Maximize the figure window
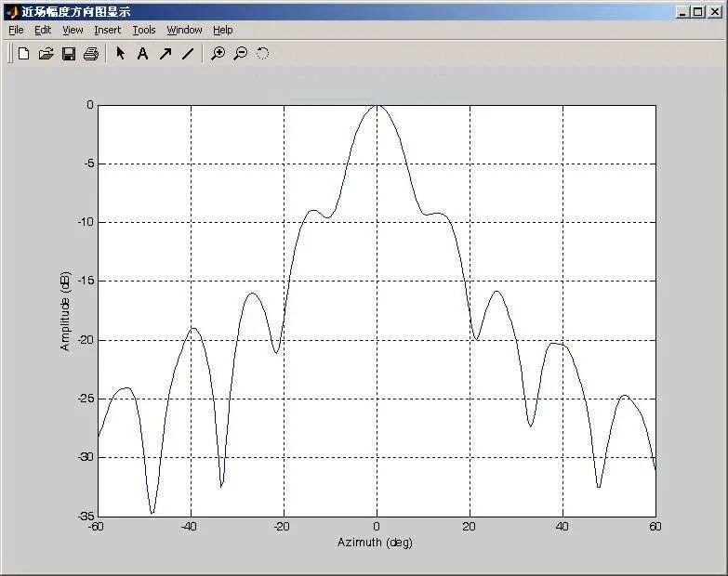Image resolution: width=728 pixels, height=576 pixels. 698,12
